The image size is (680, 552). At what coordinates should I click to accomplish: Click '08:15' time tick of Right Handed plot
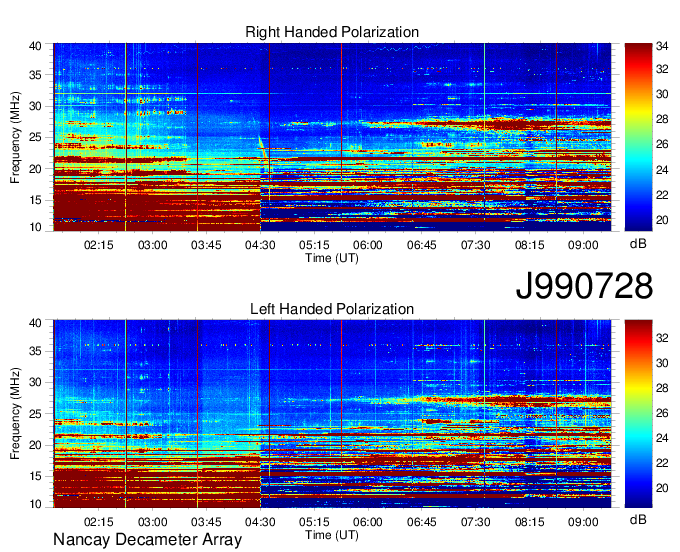point(530,245)
